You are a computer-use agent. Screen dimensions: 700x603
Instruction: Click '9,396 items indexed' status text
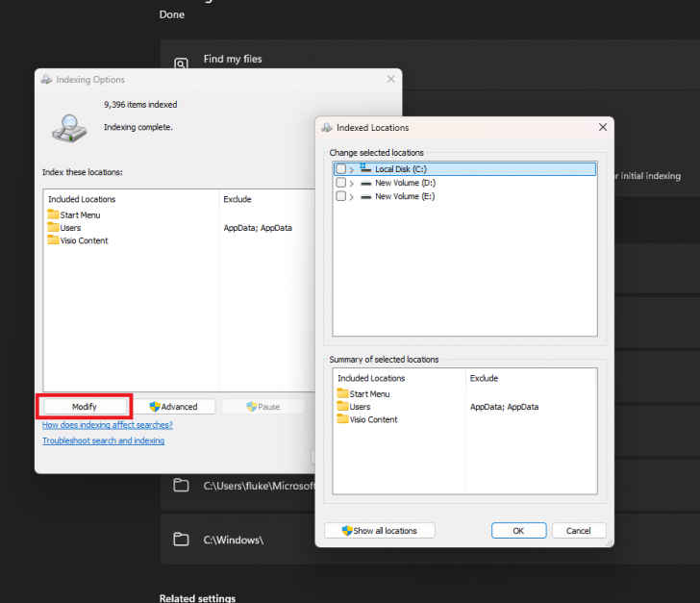[x=140, y=105]
